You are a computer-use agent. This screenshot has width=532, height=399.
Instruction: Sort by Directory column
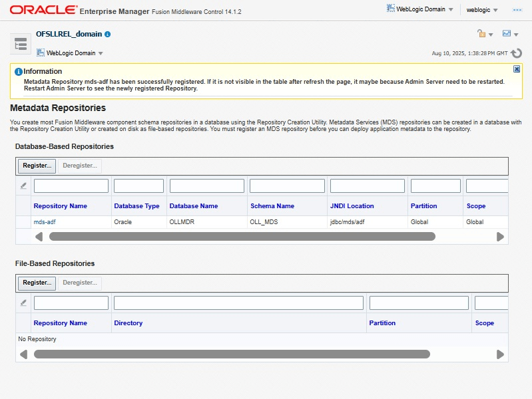(x=129, y=323)
